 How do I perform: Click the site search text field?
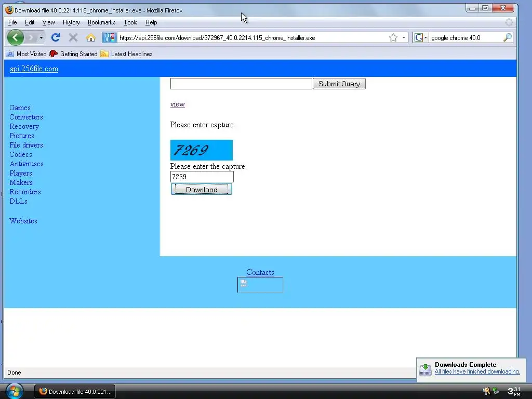click(241, 84)
